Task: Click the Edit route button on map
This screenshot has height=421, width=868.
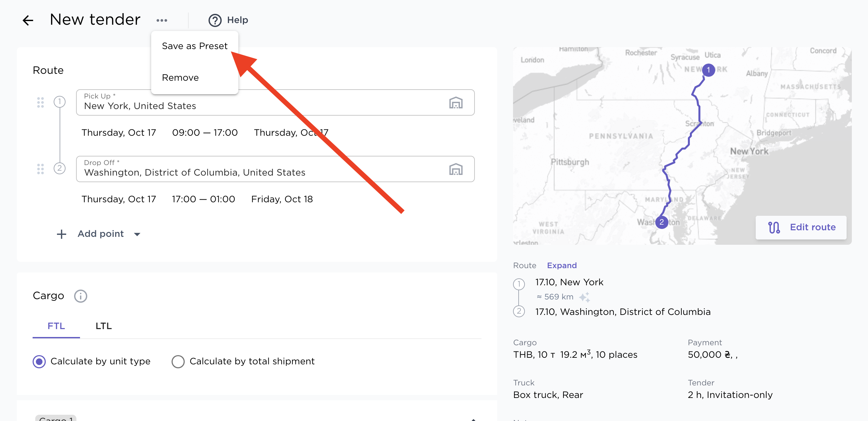Action: coord(800,227)
